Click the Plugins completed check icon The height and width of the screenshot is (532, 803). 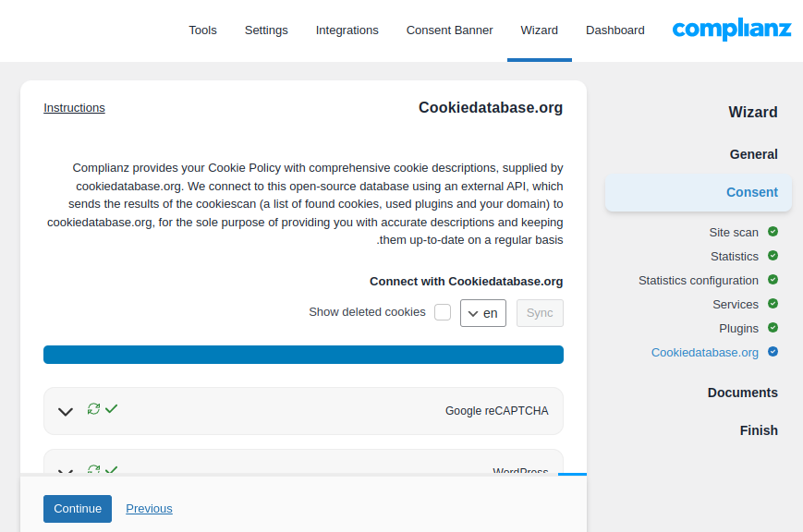tap(773, 328)
